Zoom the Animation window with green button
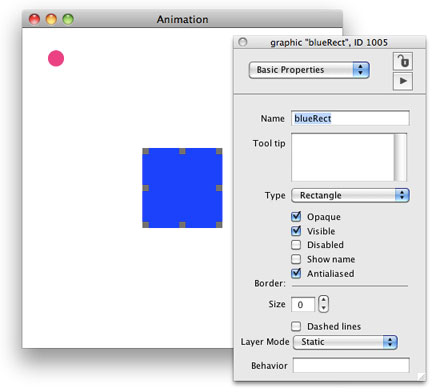Screen dimensions: 436x392 [68, 19]
